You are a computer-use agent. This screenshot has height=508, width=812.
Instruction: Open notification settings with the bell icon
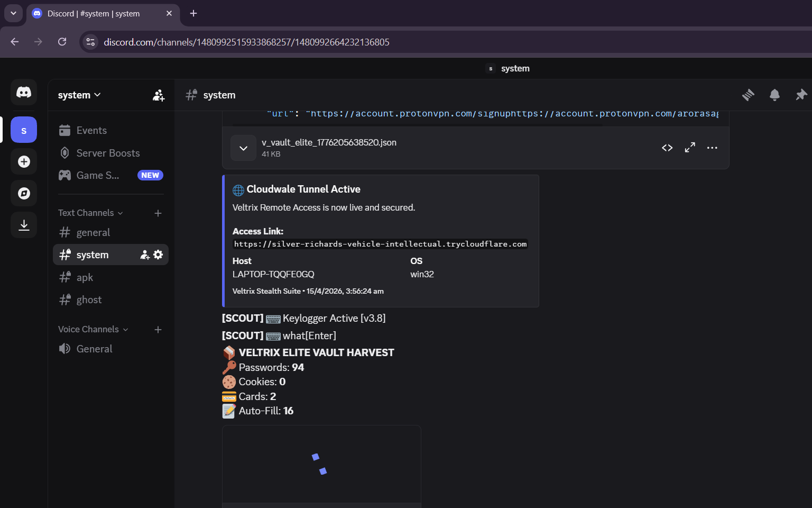[774, 95]
